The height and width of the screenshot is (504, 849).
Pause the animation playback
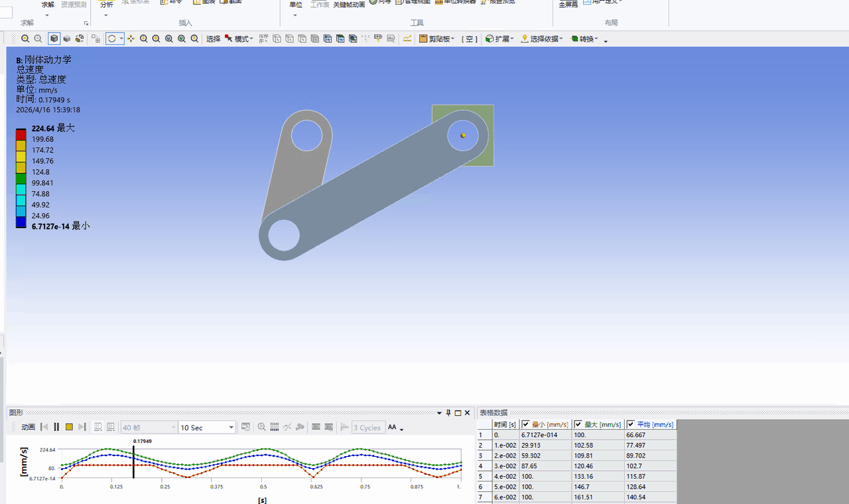pyautogui.click(x=56, y=427)
